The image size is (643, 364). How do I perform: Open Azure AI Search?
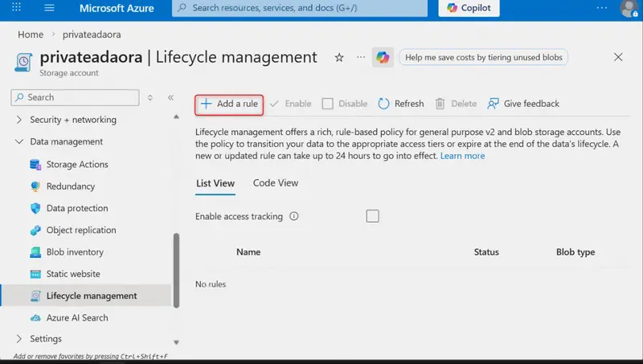pyautogui.click(x=77, y=317)
